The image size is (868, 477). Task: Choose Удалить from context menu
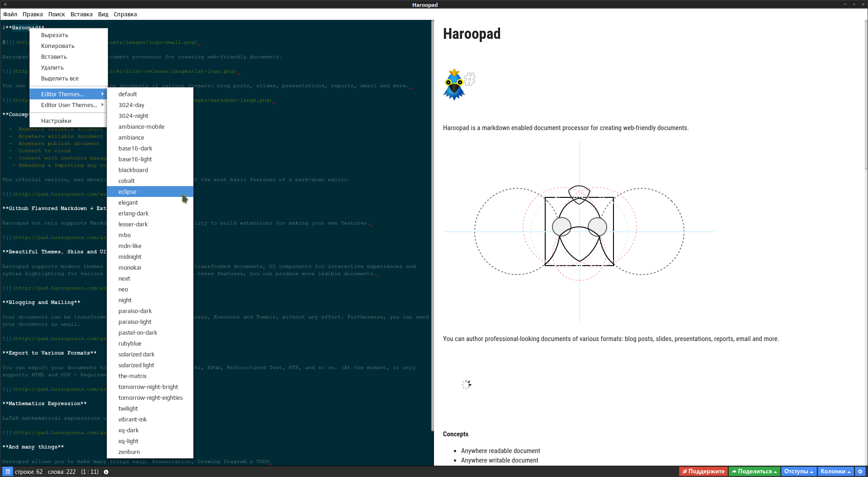(68, 68)
